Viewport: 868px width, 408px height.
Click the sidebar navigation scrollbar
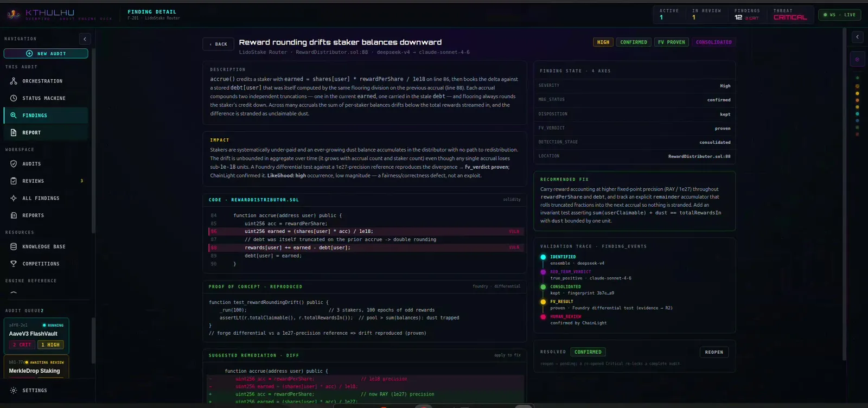click(x=93, y=141)
